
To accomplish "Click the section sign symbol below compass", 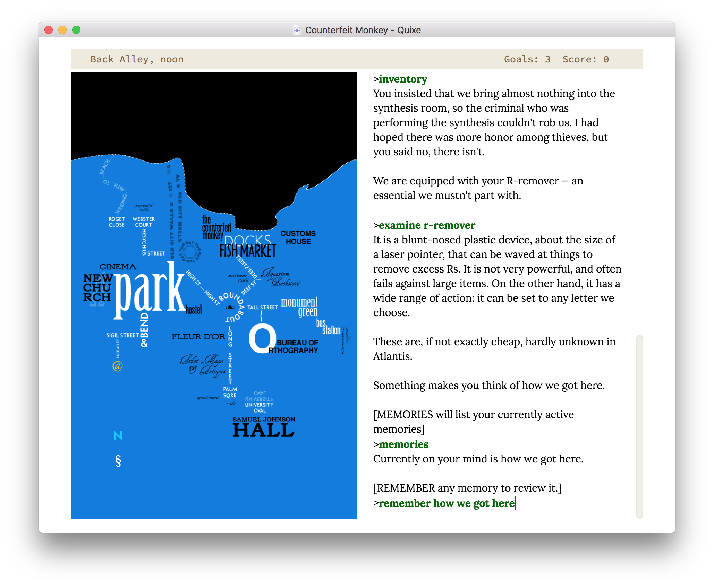I will click(118, 461).
